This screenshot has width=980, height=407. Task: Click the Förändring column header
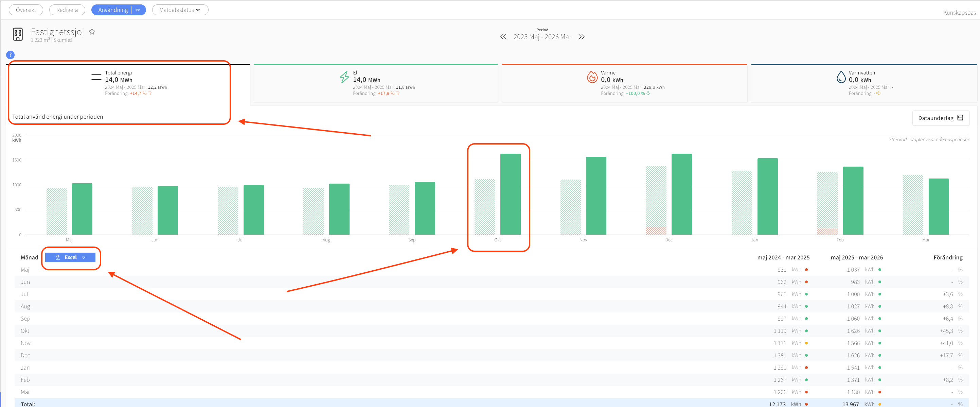(948, 257)
